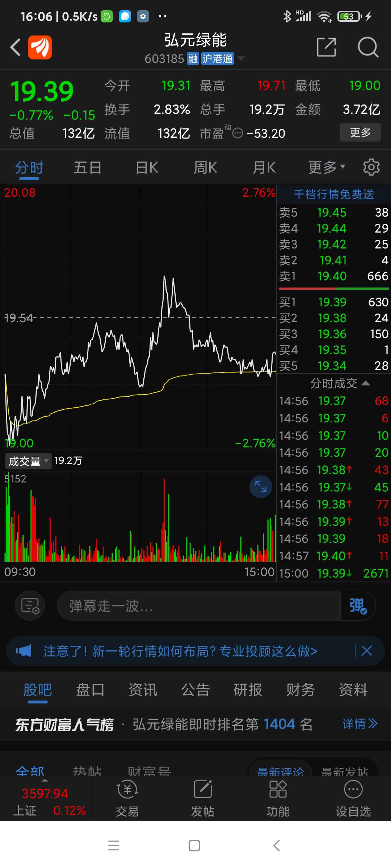Tap the 最高 19.71 value
This screenshot has height=868, width=391.
(x=271, y=86)
